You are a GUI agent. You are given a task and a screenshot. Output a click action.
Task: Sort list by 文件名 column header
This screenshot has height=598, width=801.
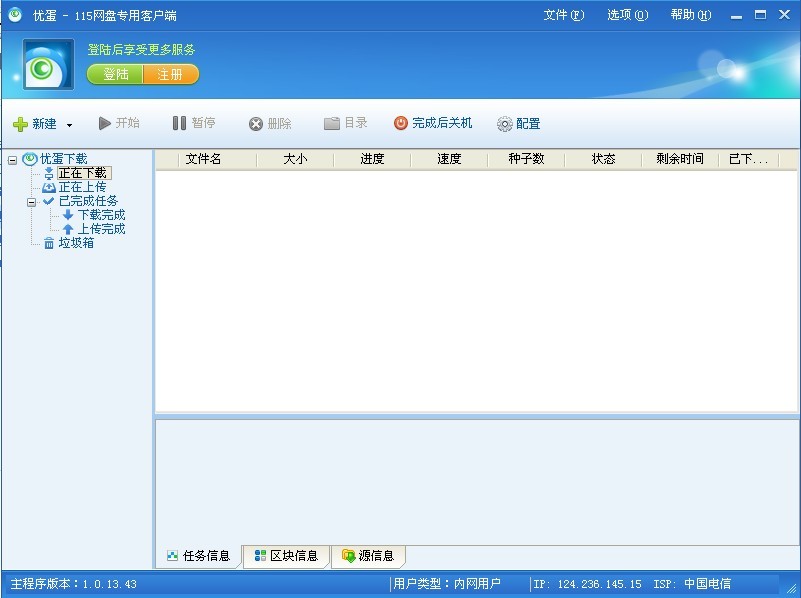[x=203, y=159]
